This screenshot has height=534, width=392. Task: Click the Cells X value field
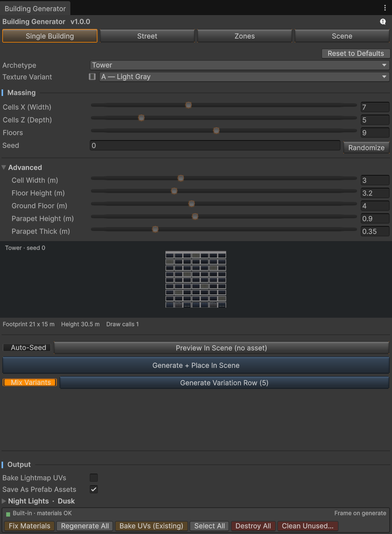click(375, 107)
